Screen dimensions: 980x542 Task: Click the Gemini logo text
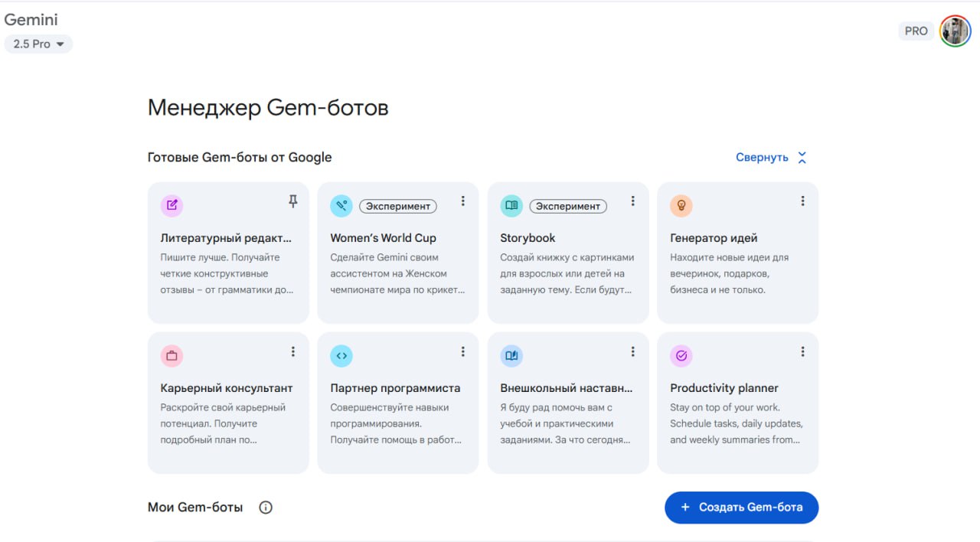click(31, 20)
